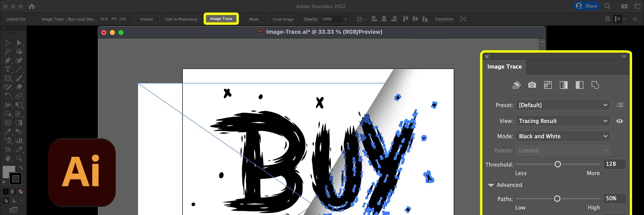Open the Mode dropdown set to Black and White
Screen dimensions: 644x215
tap(563, 136)
